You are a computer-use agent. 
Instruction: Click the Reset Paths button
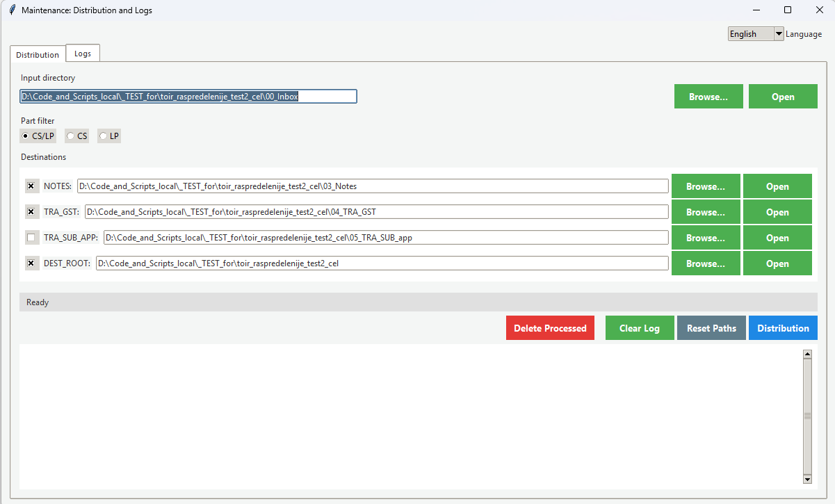point(711,328)
